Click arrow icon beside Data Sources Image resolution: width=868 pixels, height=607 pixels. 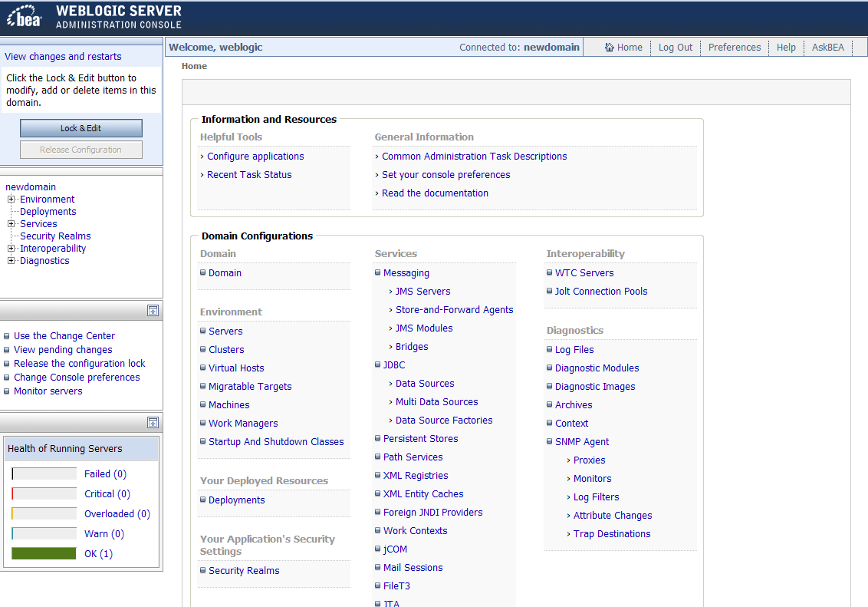tap(390, 384)
